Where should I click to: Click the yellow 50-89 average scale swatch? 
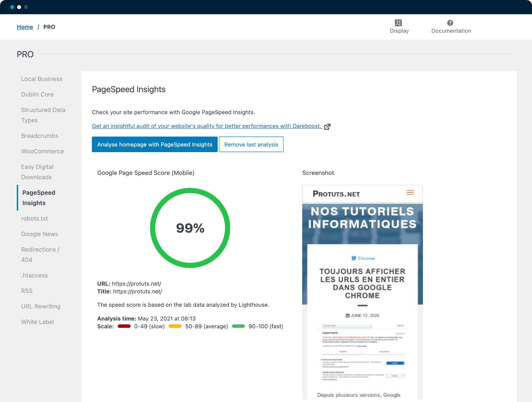click(175, 326)
